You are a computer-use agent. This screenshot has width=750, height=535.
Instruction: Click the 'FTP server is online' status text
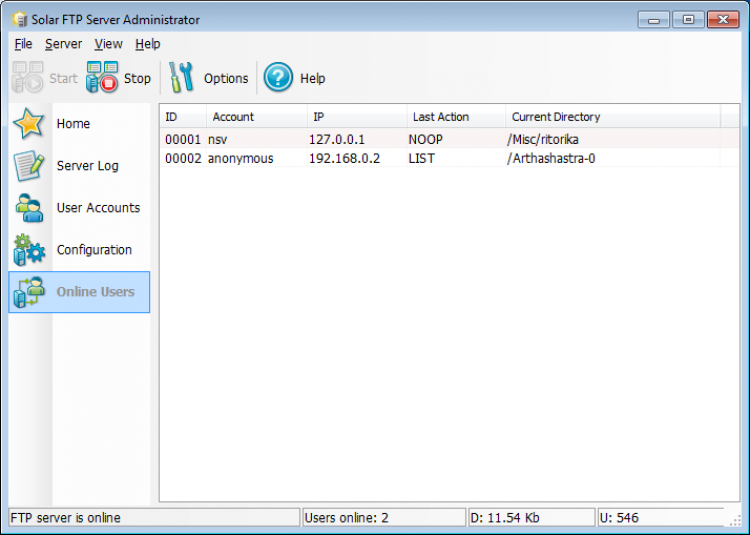tap(66, 518)
